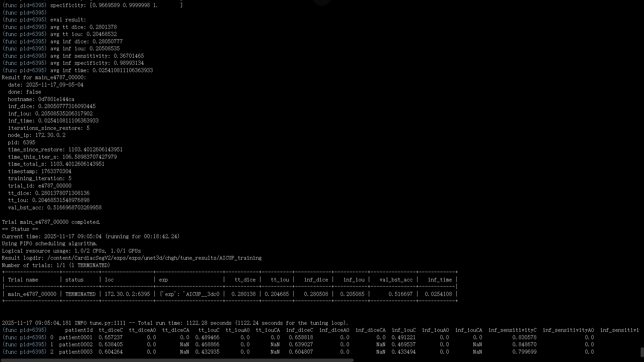Viewport: 644px width, 362px height.
Task: Click the Trial name column header
Action: coord(23,279)
